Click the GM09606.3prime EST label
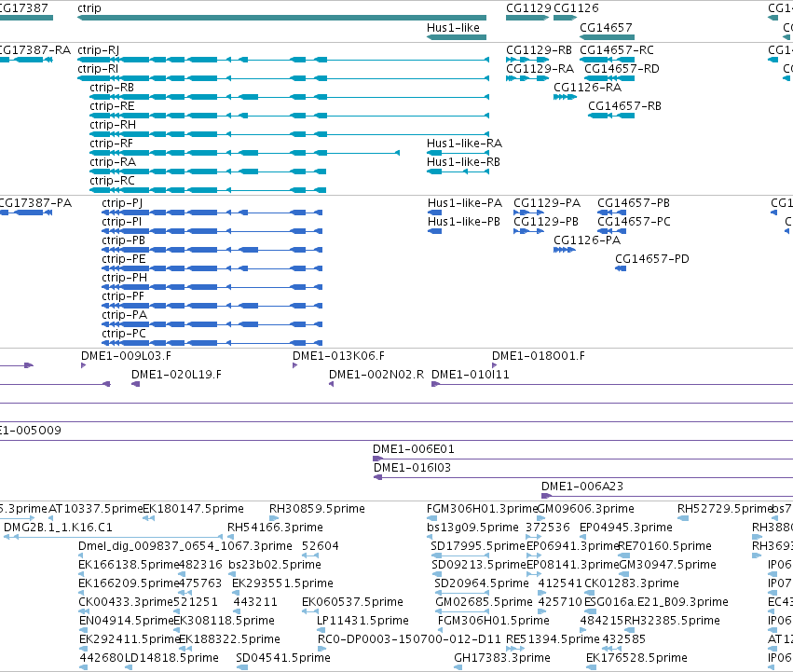Viewport: 793px width, 672px height. tap(585, 509)
